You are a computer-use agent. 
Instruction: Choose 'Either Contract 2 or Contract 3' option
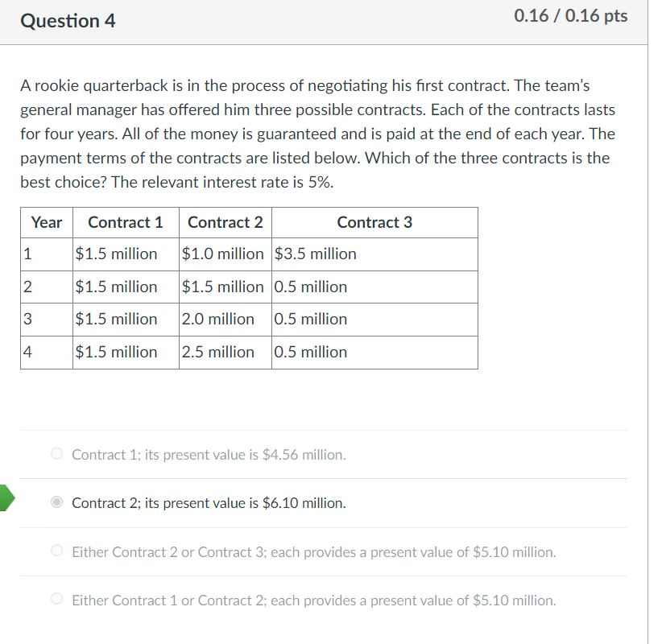(x=56, y=551)
